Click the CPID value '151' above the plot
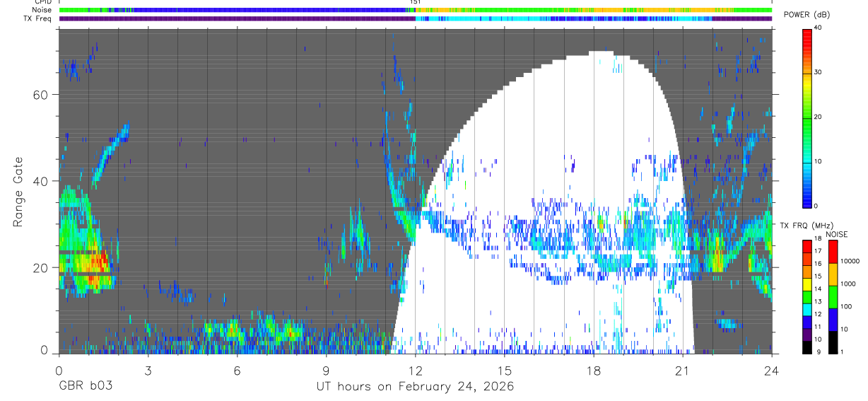The width and height of the screenshot is (868, 401). tap(415, 2)
